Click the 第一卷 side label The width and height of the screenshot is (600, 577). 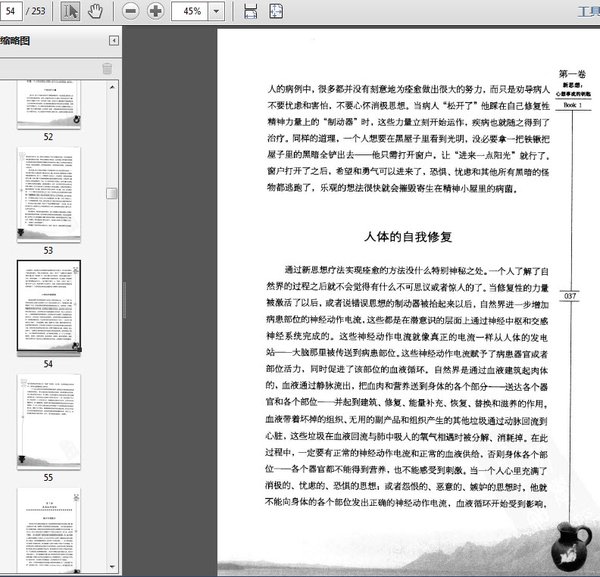(x=572, y=74)
